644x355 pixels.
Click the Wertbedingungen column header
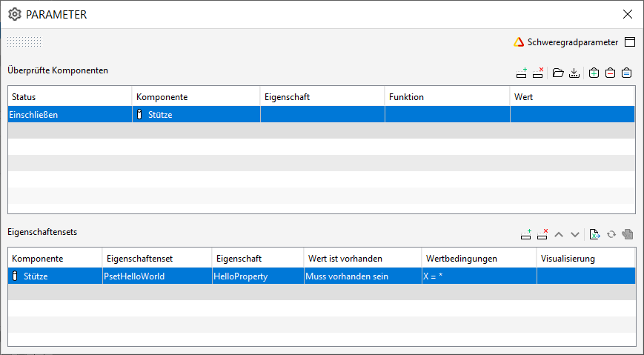pos(479,259)
